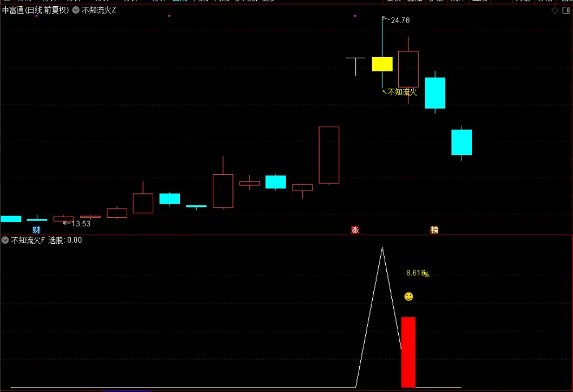Toggle the side panel layout icon
Image resolution: width=573 pixels, height=392 pixels.
(566, 10)
